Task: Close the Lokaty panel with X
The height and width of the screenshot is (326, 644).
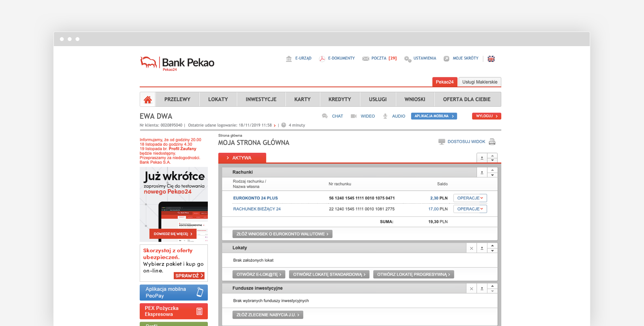Action: coord(471,248)
